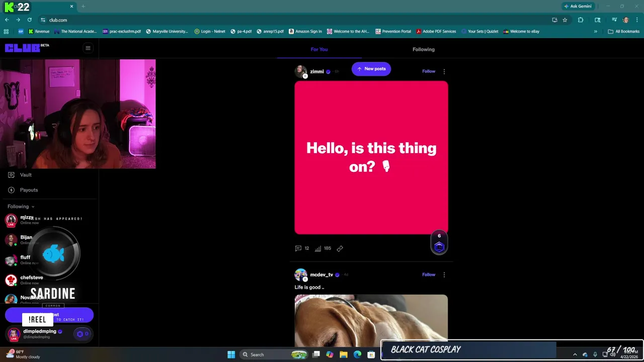Viewport: 644px width, 362px height.
Task: Open the Amazon Sign In bookmark
Action: [x=305, y=31]
